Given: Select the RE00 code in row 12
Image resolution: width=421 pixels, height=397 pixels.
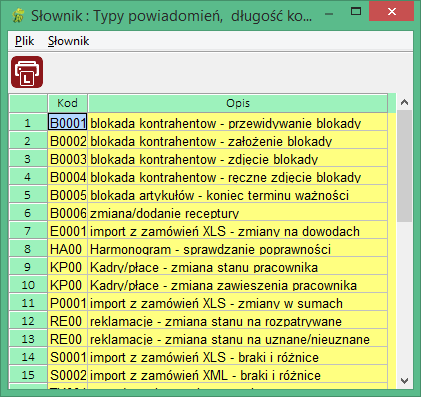Looking at the screenshot, I should tap(68, 321).
